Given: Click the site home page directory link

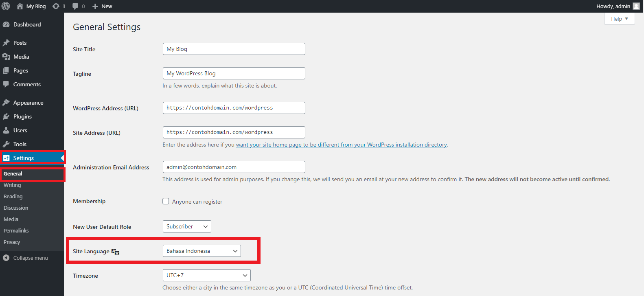Looking at the screenshot, I should (341, 145).
